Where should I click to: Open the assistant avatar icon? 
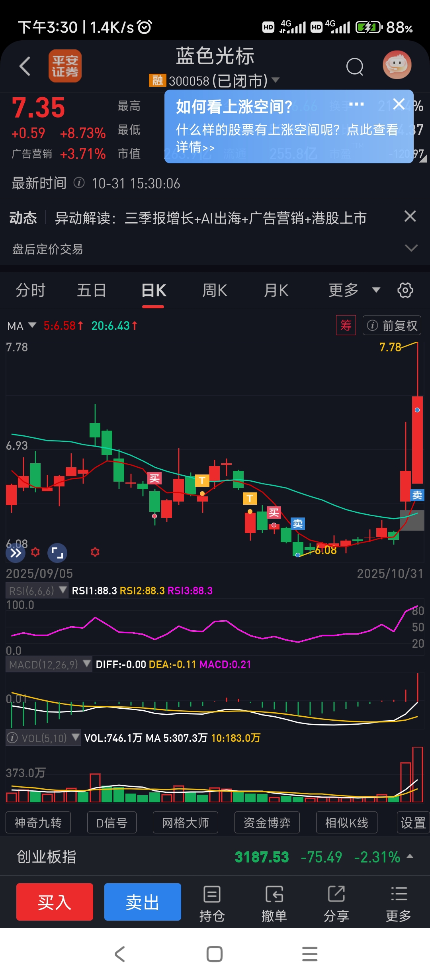397,65
